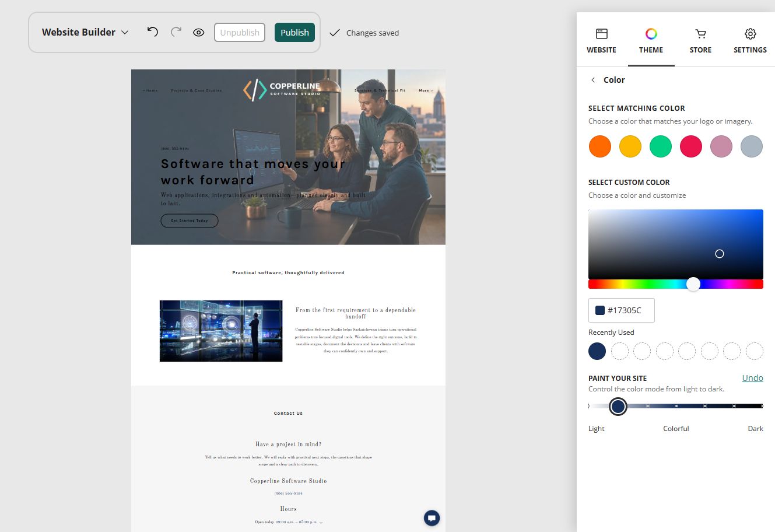Screen dimensions: 775x532
Task: Click the Publish button
Action: point(294,33)
